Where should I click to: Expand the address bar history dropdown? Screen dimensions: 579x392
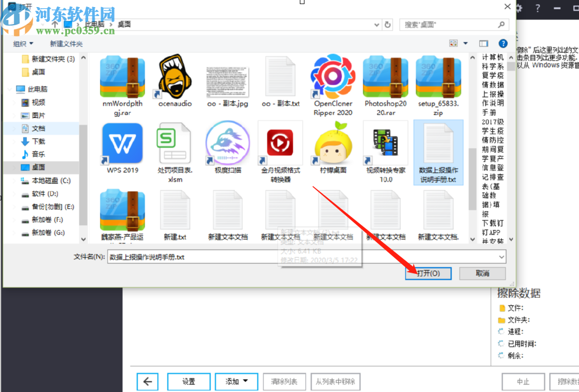pos(377,25)
